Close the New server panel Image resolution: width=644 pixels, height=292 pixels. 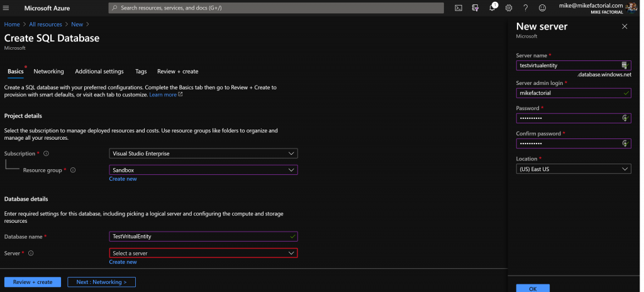pos(625,26)
